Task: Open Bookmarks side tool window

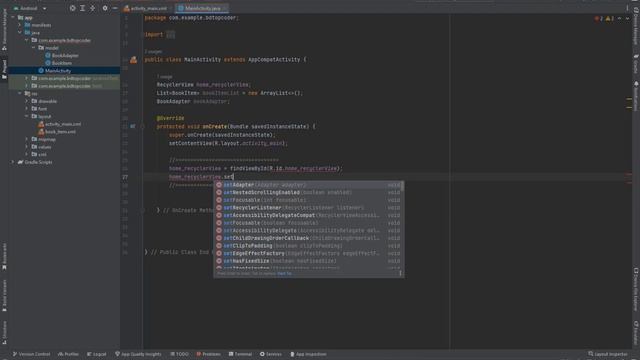Action: pos(4,257)
